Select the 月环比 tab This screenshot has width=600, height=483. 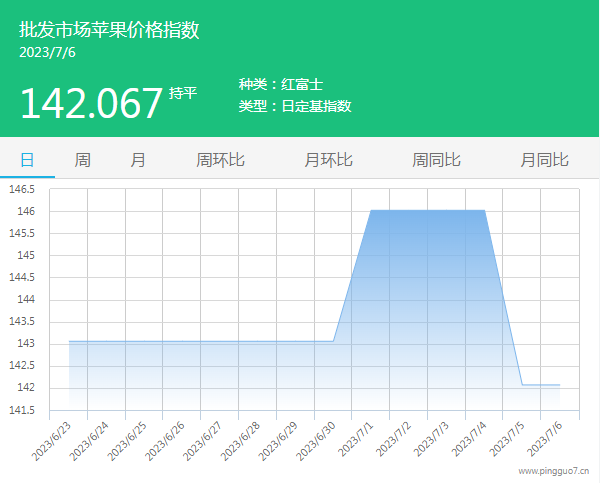click(x=328, y=160)
